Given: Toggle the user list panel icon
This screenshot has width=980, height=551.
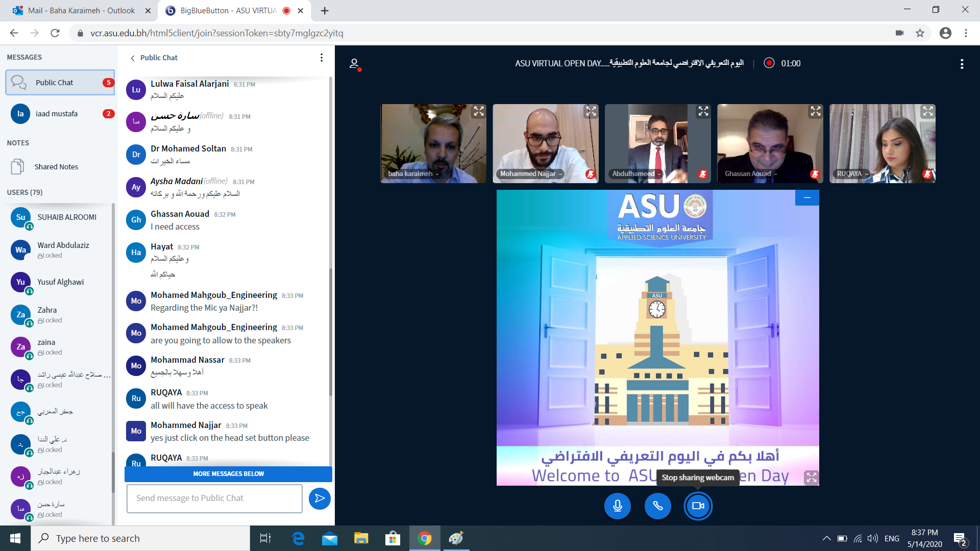Looking at the screenshot, I should [x=354, y=64].
